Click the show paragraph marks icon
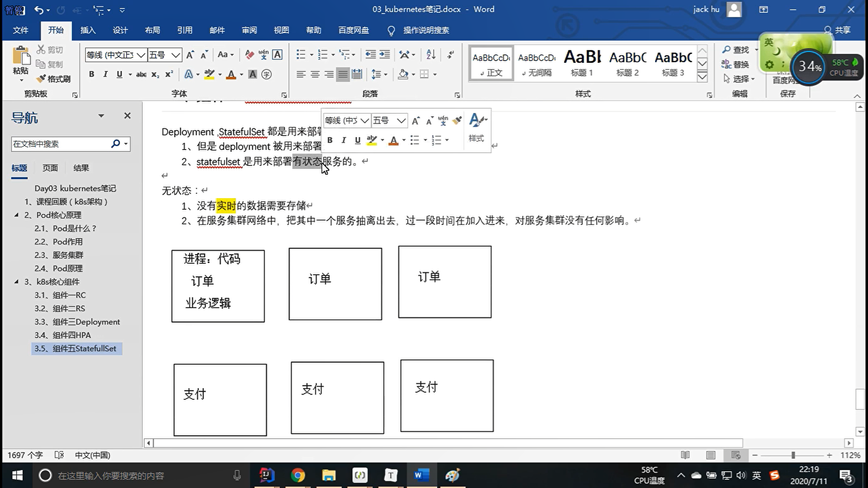Viewport: 868px width, 488px height. click(450, 55)
